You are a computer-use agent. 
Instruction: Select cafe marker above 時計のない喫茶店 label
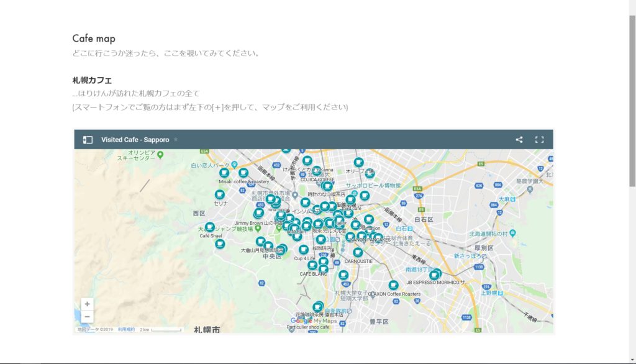(x=327, y=186)
